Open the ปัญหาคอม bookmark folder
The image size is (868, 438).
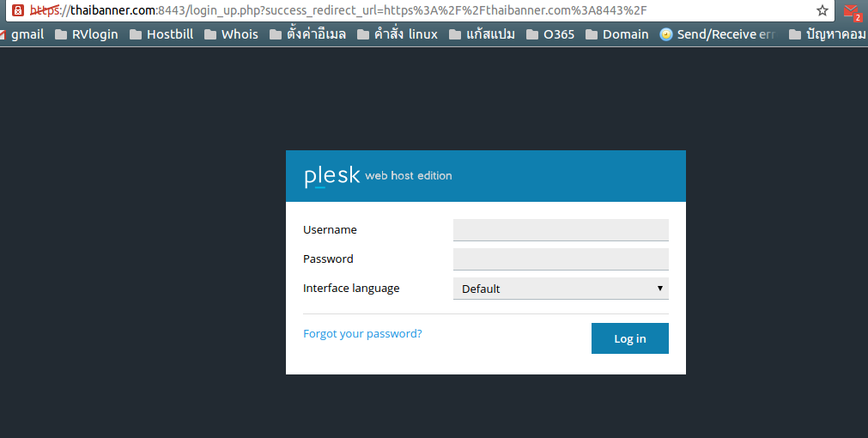(x=828, y=34)
